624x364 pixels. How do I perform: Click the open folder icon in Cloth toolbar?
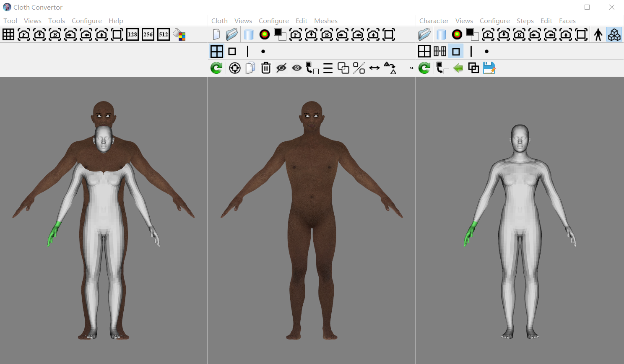click(x=232, y=34)
